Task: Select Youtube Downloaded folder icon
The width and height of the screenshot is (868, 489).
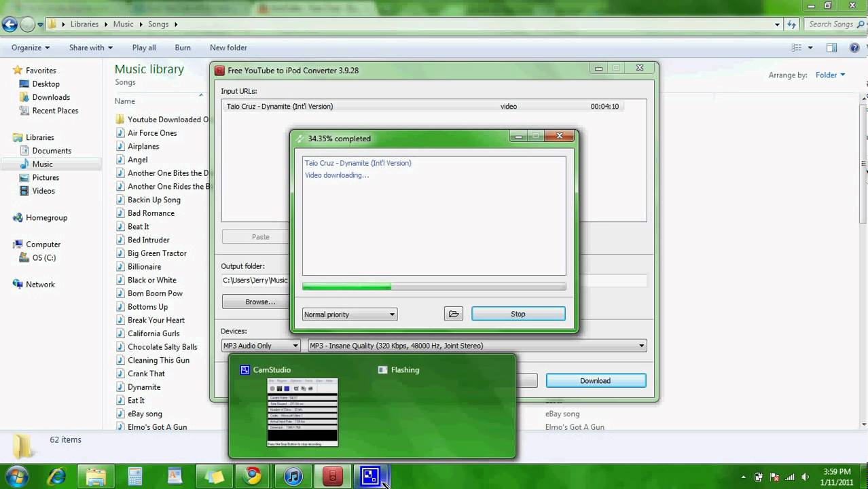Action: coord(120,120)
